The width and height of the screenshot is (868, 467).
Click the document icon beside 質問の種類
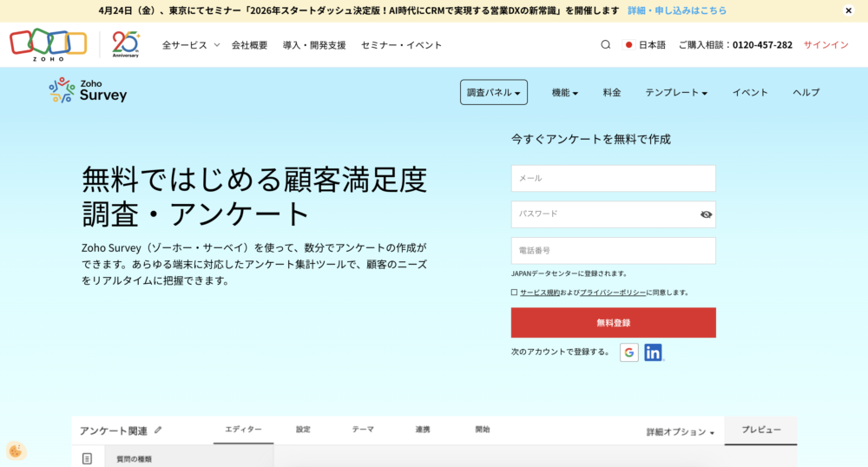[87, 458]
